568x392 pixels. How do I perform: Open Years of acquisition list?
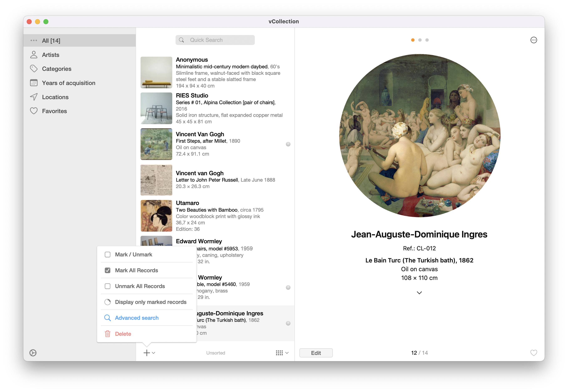click(79, 83)
